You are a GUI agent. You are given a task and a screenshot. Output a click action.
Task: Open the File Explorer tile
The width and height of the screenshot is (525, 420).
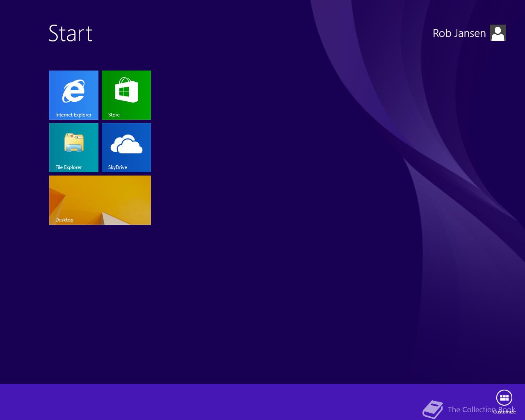74,148
